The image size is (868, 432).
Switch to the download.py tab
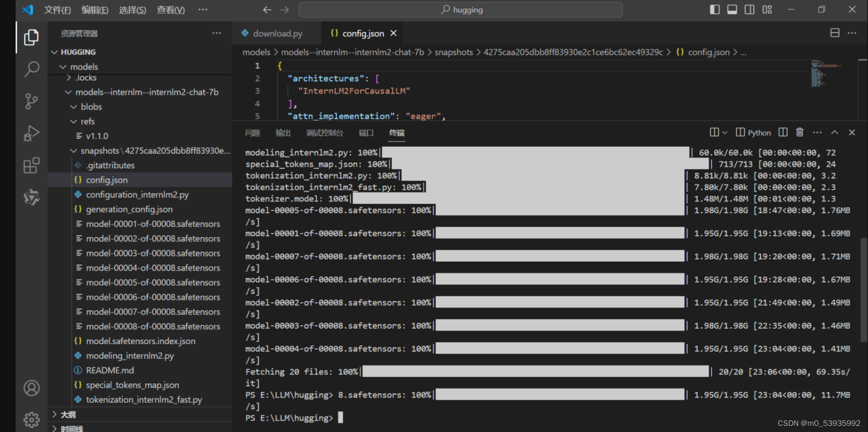tap(277, 33)
